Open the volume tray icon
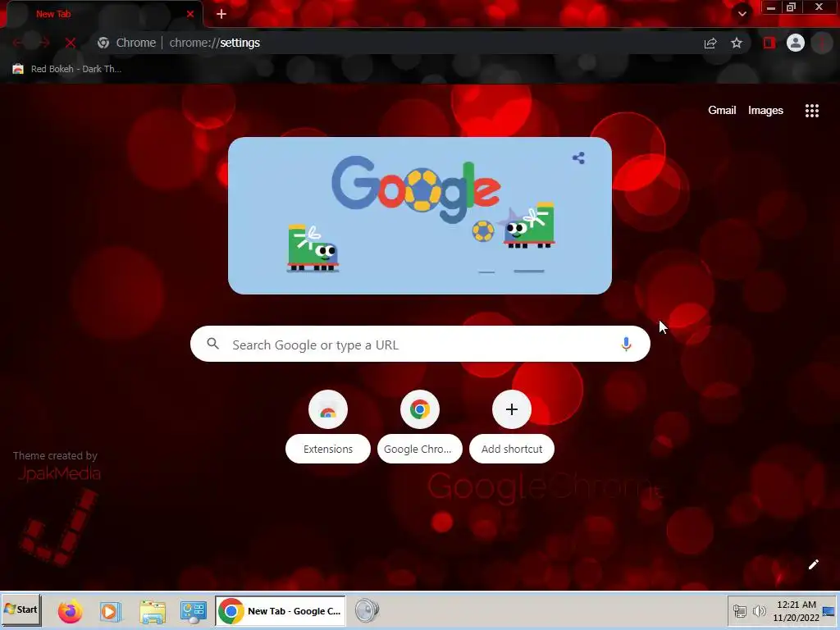Image resolution: width=840 pixels, height=630 pixels. click(x=759, y=611)
